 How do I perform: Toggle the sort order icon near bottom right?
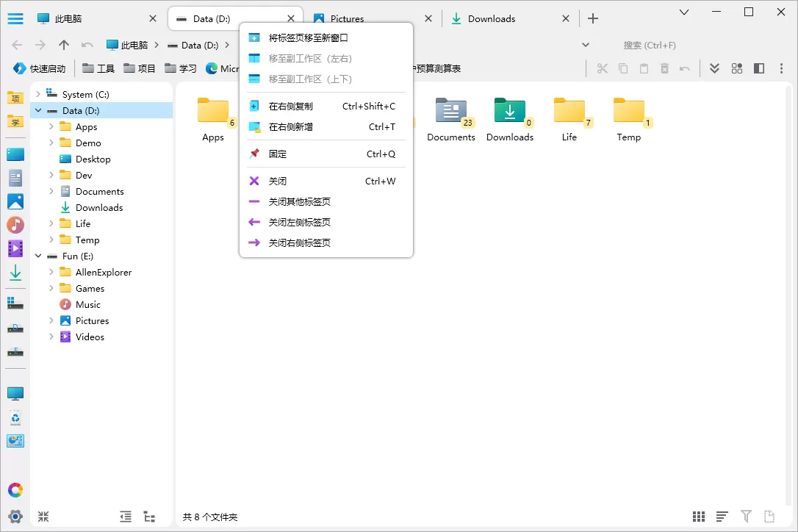pyautogui.click(x=722, y=517)
